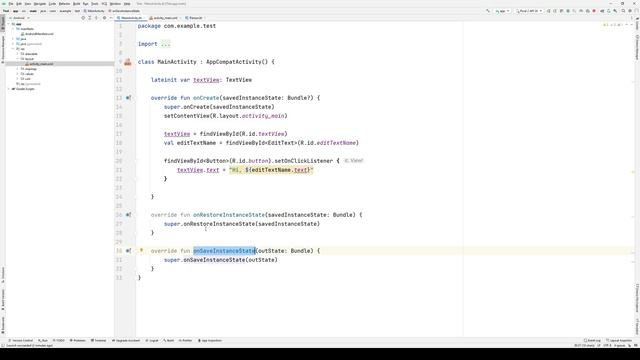Image resolution: width=640 pixels, height=360 pixels.
Task: Expand Gradle Scripts node
Action: (8, 89)
